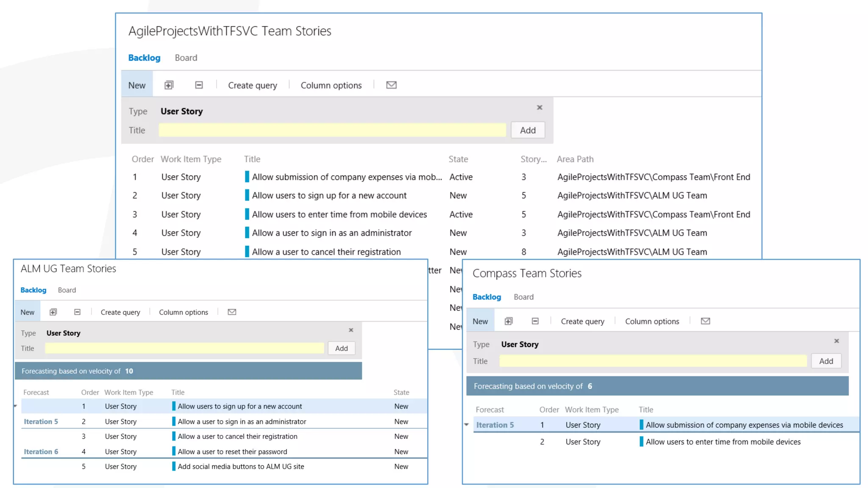Click Create query in Compass Team toolbar
This screenshot has height=488, width=868.
pyautogui.click(x=582, y=322)
